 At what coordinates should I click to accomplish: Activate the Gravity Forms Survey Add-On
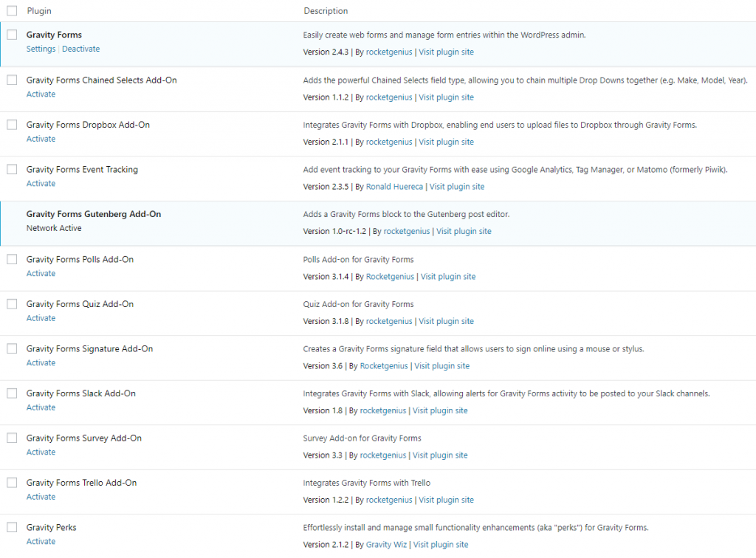tap(41, 452)
